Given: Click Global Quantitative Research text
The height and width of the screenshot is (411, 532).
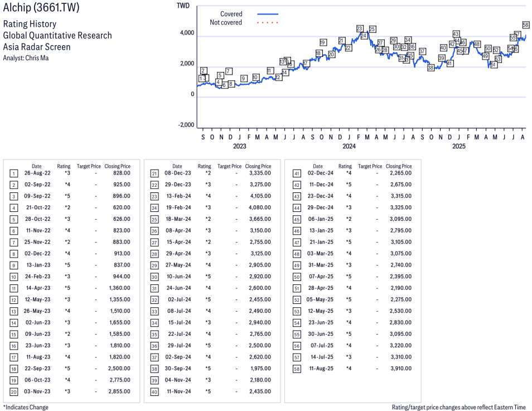Looking at the screenshot, I should 57,35.
